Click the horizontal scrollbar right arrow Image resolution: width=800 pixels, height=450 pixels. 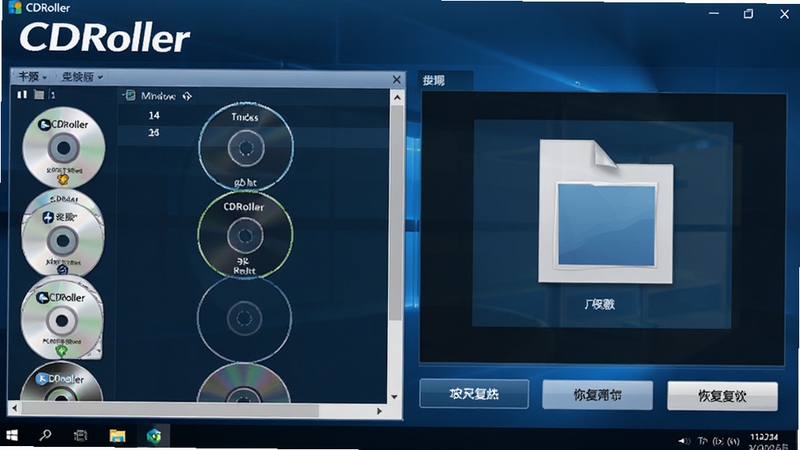379,410
